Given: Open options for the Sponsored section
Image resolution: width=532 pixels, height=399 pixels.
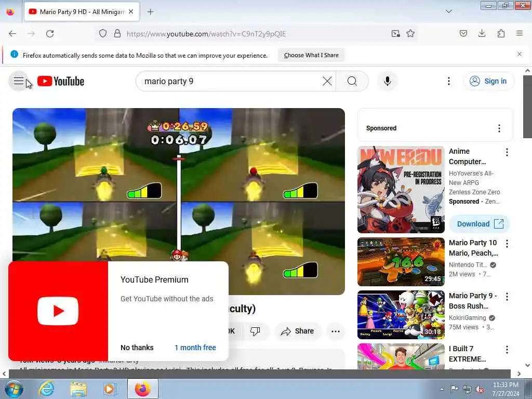Looking at the screenshot, I should (x=499, y=128).
